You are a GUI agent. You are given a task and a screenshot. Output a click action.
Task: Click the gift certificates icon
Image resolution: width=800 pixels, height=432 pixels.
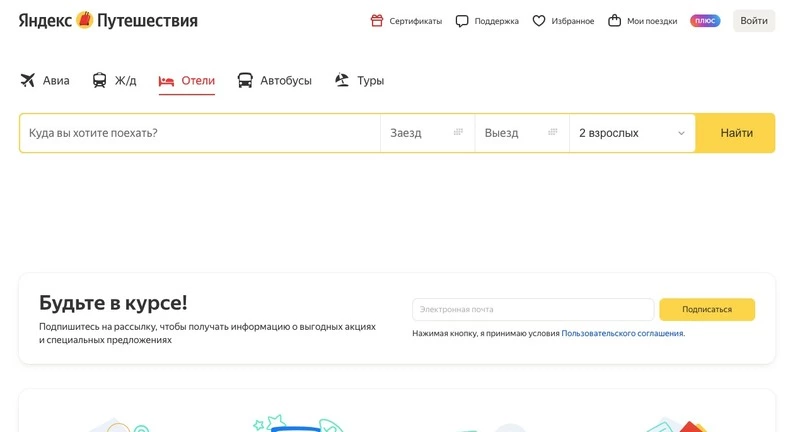(377, 21)
